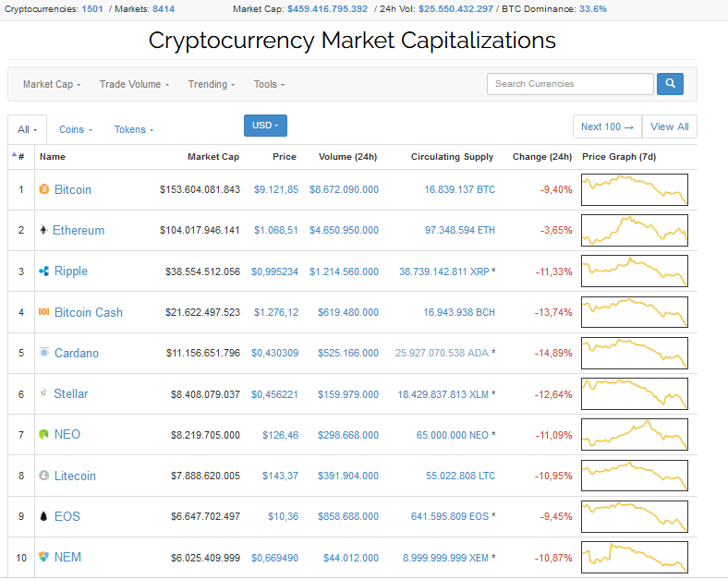
Task: Open the Tokens filter dropdown
Action: (134, 129)
